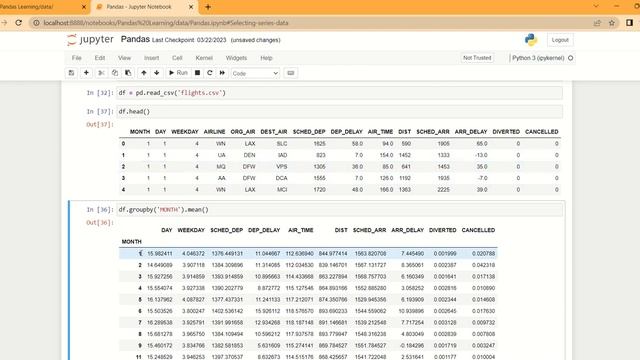
Task: Open the File menu
Action: click(77, 58)
